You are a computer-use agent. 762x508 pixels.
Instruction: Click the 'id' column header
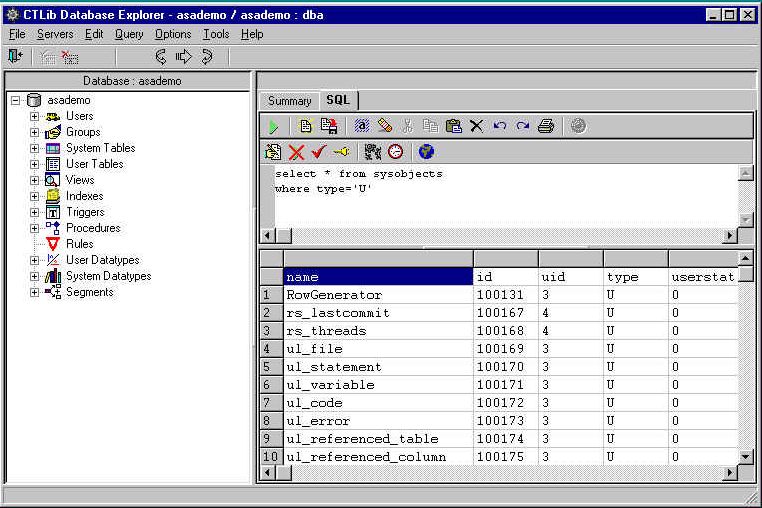point(506,277)
